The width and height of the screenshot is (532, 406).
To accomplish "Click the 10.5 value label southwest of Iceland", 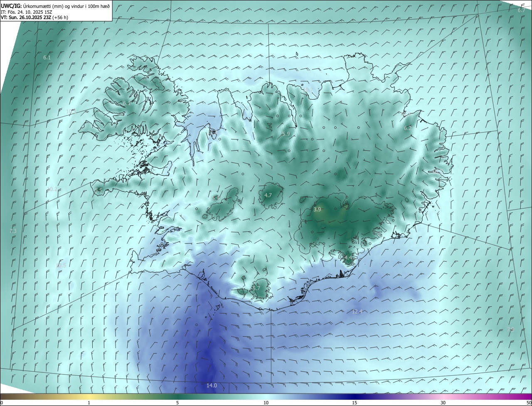I will [x=61, y=265].
